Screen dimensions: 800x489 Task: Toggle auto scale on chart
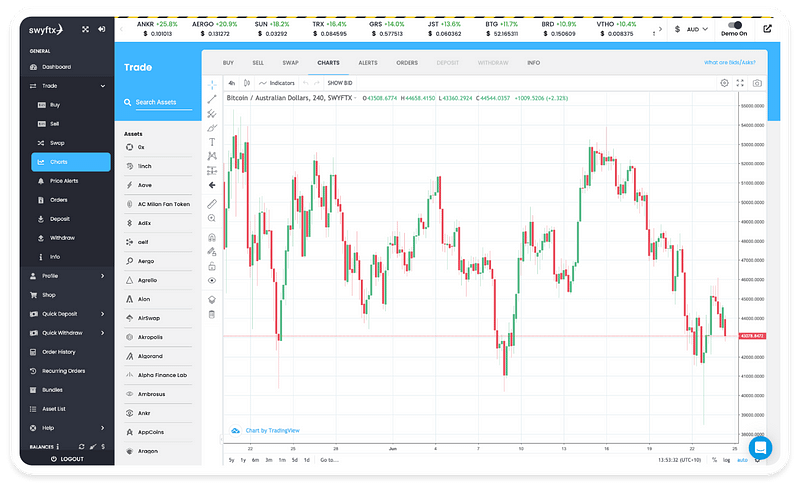[742, 460]
